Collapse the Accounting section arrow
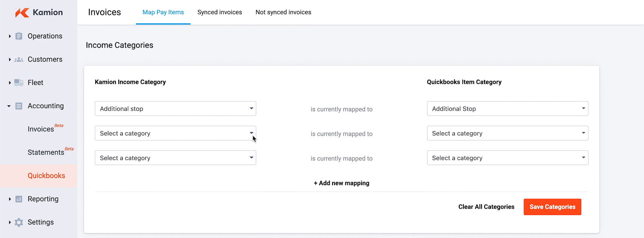The height and width of the screenshot is (238, 644). tap(9, 106)
